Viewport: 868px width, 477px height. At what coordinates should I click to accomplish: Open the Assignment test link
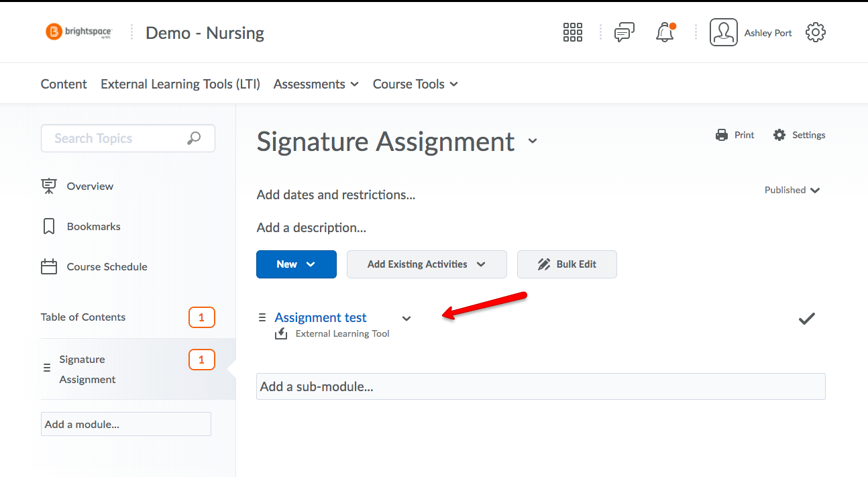[x=321, y=317]
